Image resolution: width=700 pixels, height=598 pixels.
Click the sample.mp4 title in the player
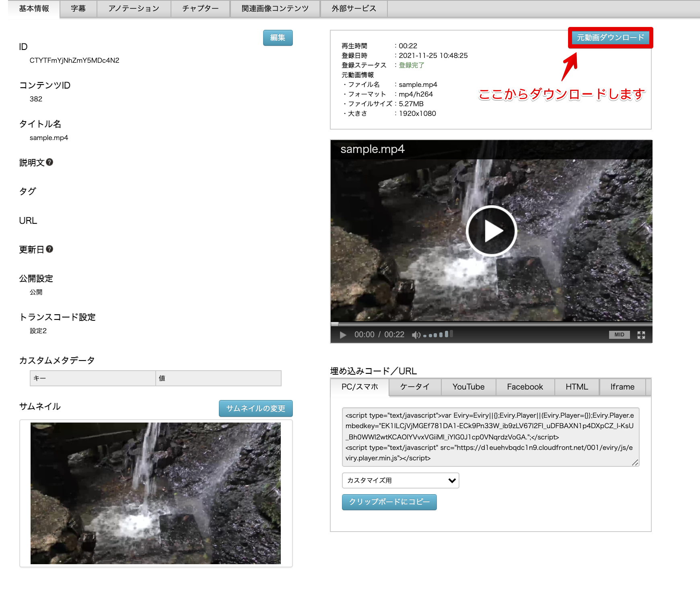(373, 149)
